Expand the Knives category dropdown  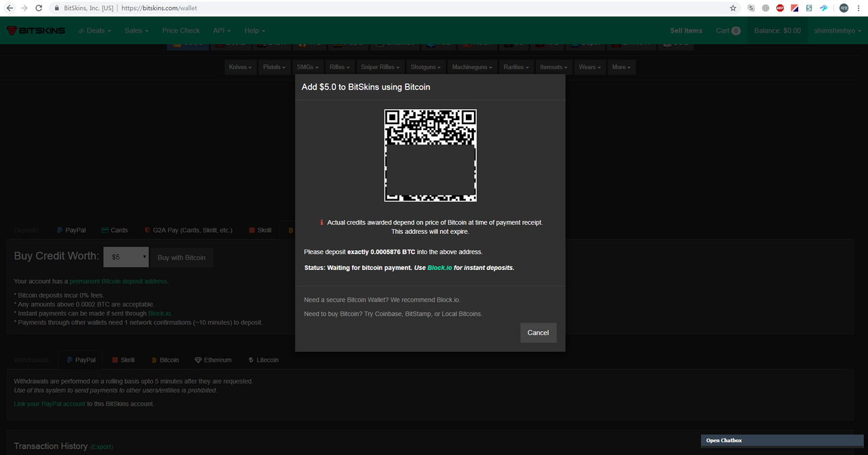click(240, 67)
